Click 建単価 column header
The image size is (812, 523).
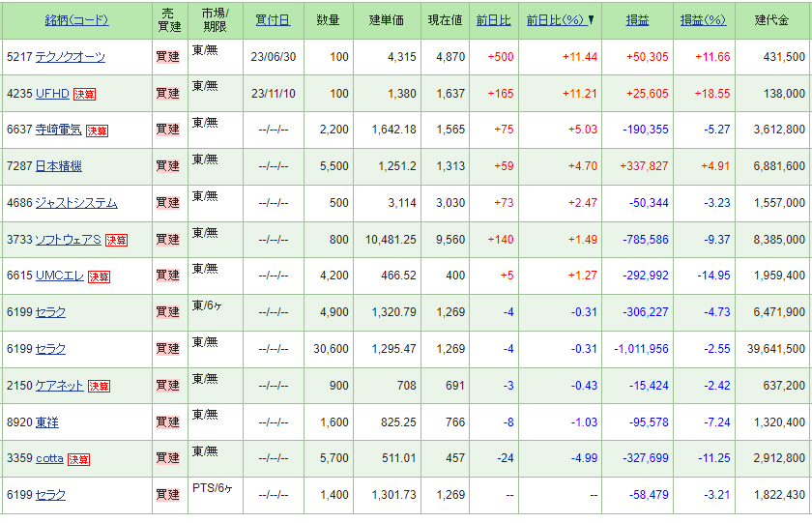pyautogui.click(x=387, y=20)
